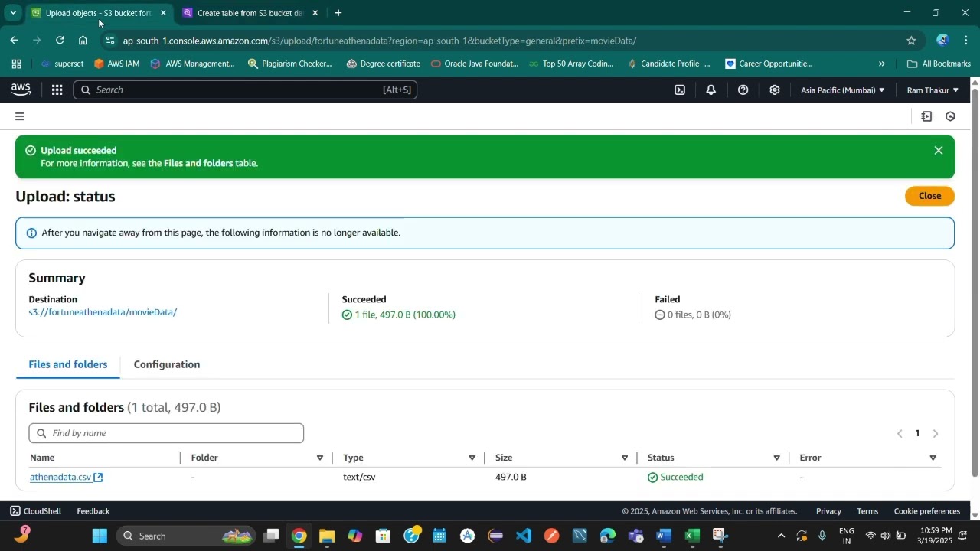980x551 pixels.
Task: Select the Files and folders tab
Action: click(x=68, y=364)
